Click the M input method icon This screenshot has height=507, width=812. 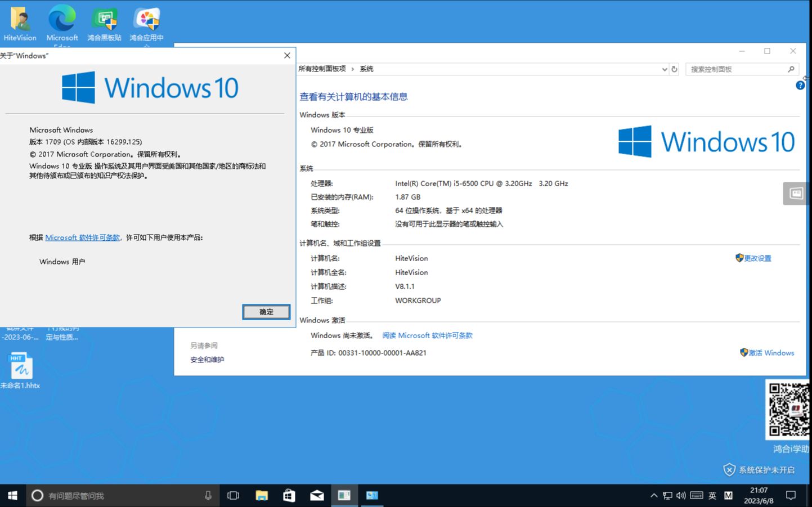729,496
